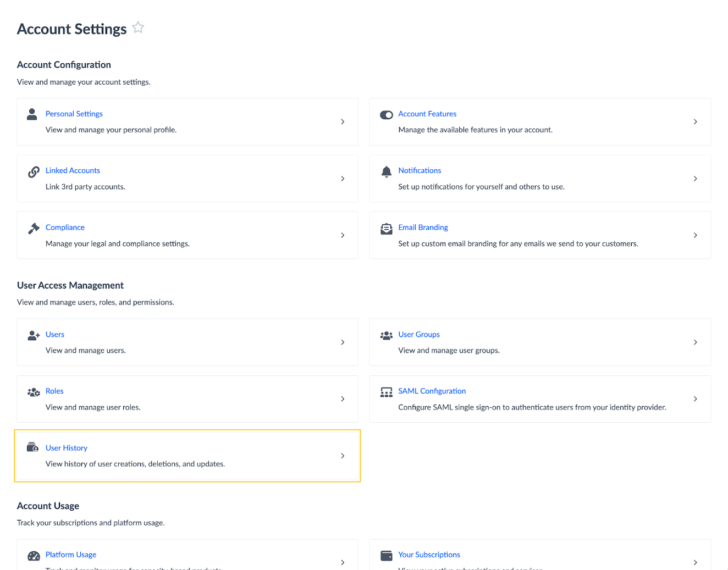The width and height of the screenshot is (728, 570).
Task: Open the Your Subscriptions link
Action: click(x=429, y=555)
